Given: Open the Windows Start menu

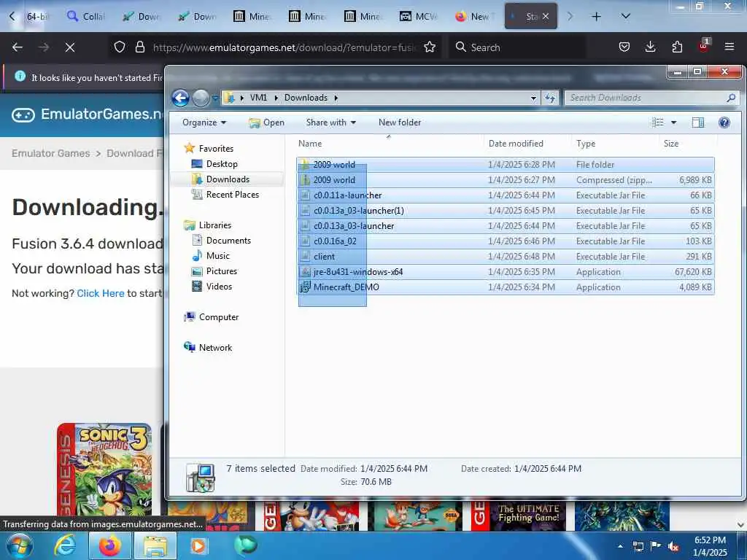Looking at the screenshot, I should [x=20, y=546].
